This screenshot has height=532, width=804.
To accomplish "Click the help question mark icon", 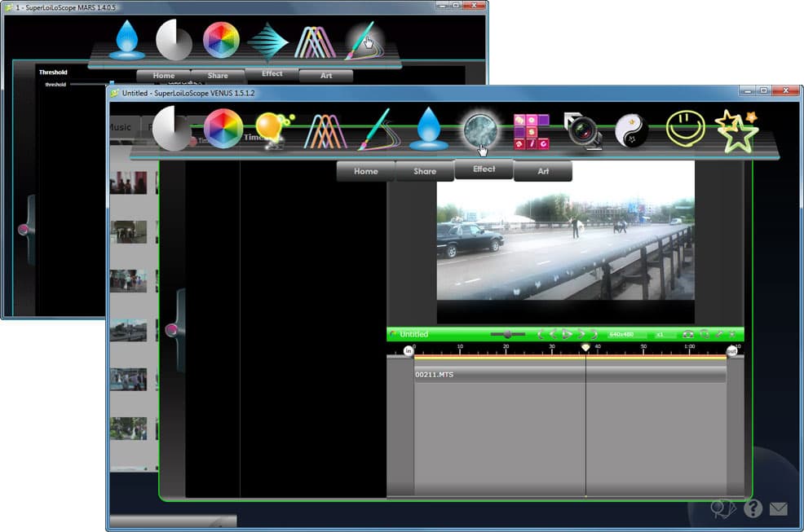I will point(753,508).
